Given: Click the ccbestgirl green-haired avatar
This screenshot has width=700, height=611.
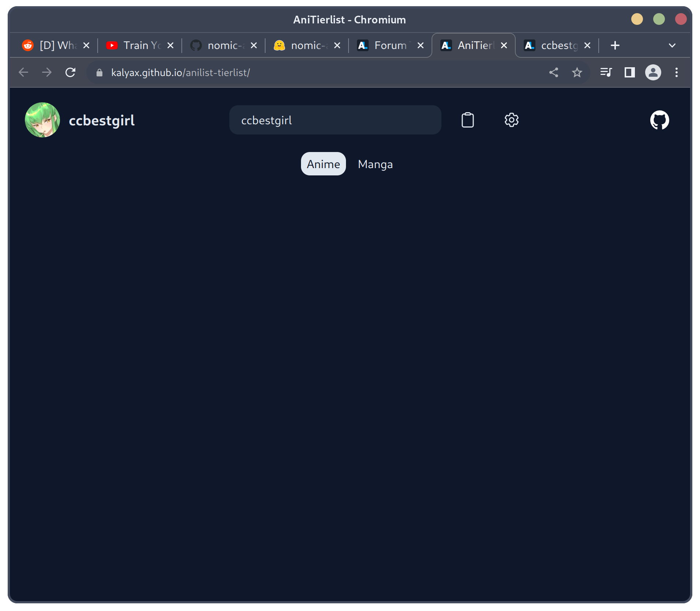Looking at the screenshot, I should click(42, 120).
